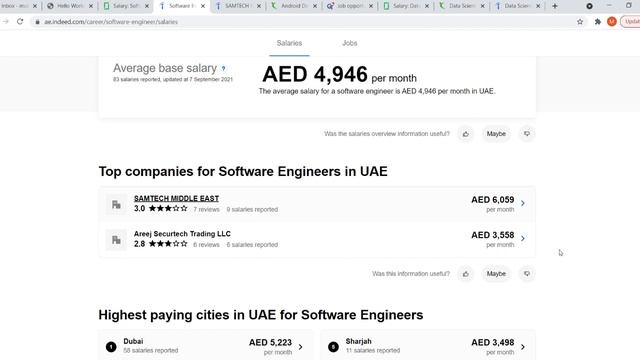The height and width of the screenshot is (360, 640).
Task: Open the Chrome profile avatar
Action: click(611, 22)
